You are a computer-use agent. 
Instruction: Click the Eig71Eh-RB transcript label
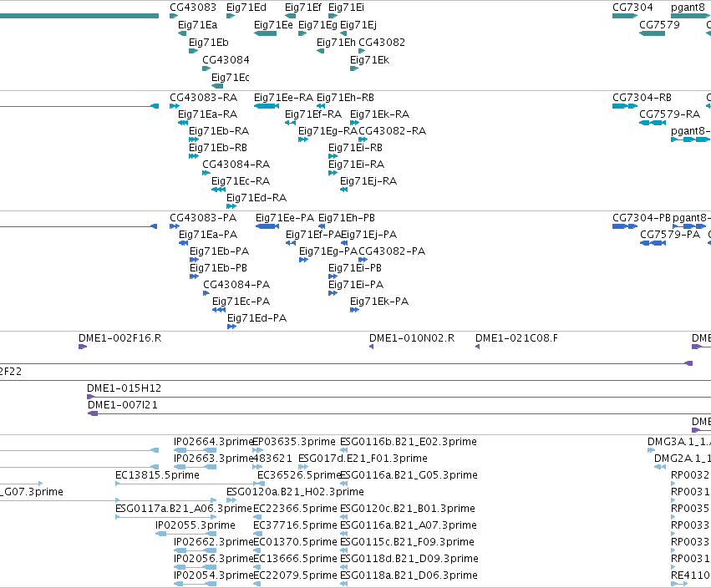point(345,98)
